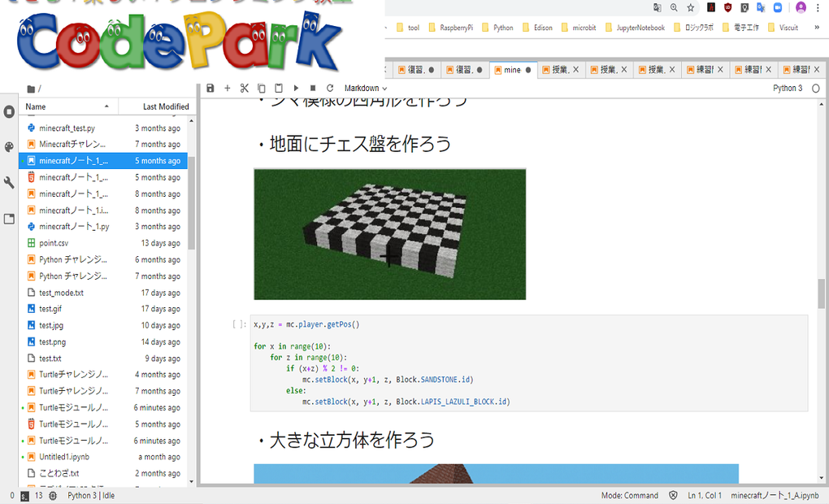Open the Python bookmark folder

[x=497, y=28]
